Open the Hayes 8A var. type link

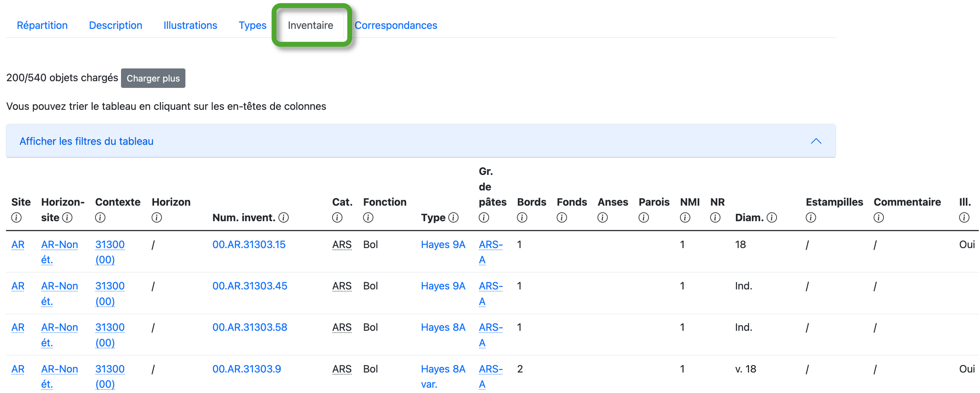[443, 369]
